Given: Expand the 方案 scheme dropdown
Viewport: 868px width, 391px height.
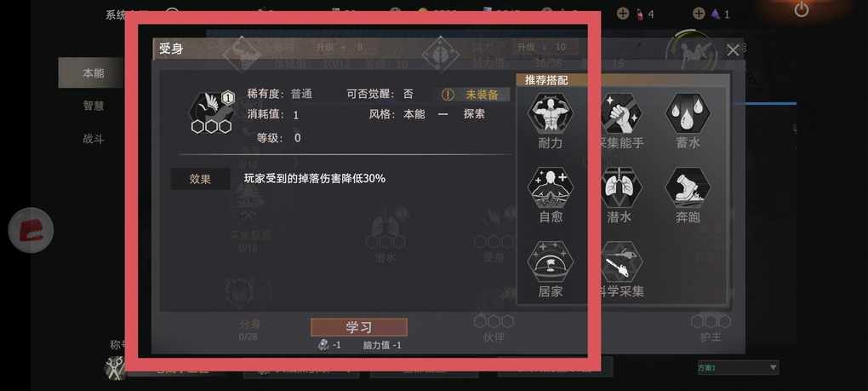Looking at the screenshot, I should pos(737,367).
